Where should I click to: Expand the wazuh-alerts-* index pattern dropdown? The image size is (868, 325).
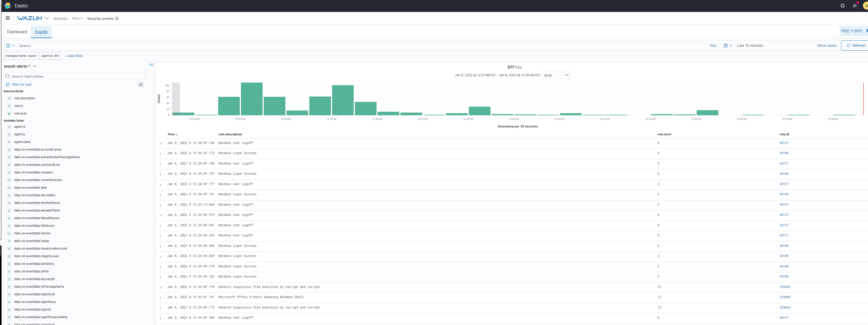click(x=34, y=66)
